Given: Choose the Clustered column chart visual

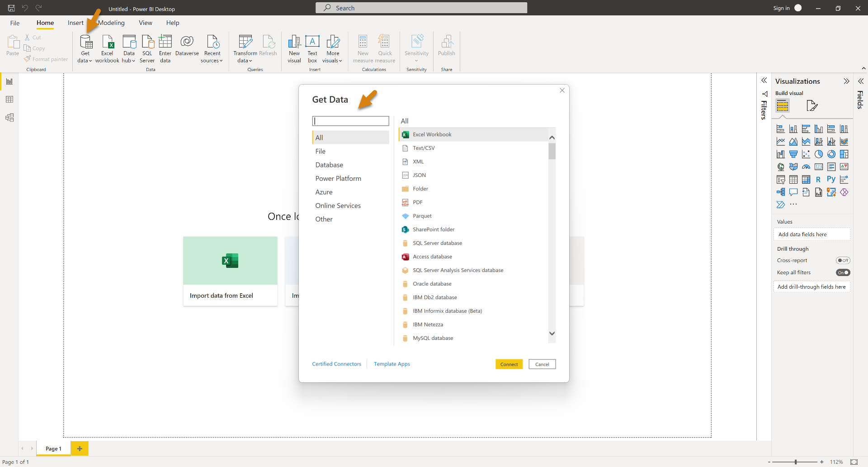Looking at the screenshot, I should (819, 129).
